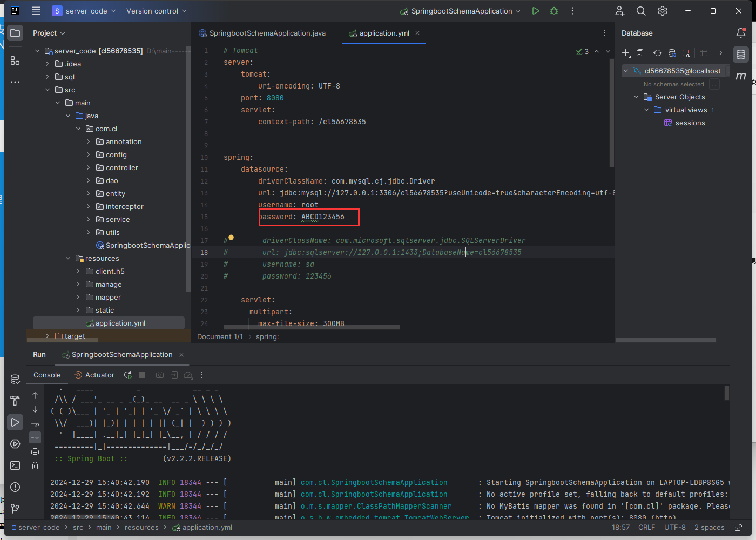The width and height of the screenshot is (756, 540).
Task: Refresh the database tree
Action: point(657,53)
